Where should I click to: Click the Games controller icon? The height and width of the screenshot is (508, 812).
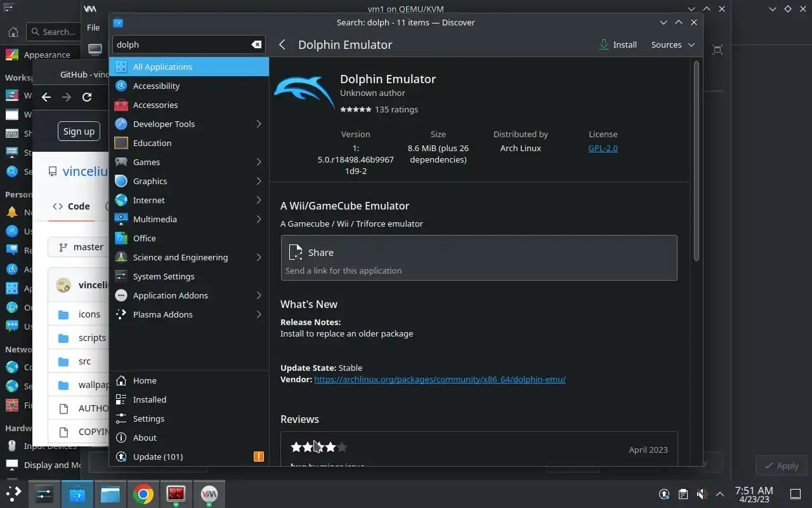tap(121, 162)
